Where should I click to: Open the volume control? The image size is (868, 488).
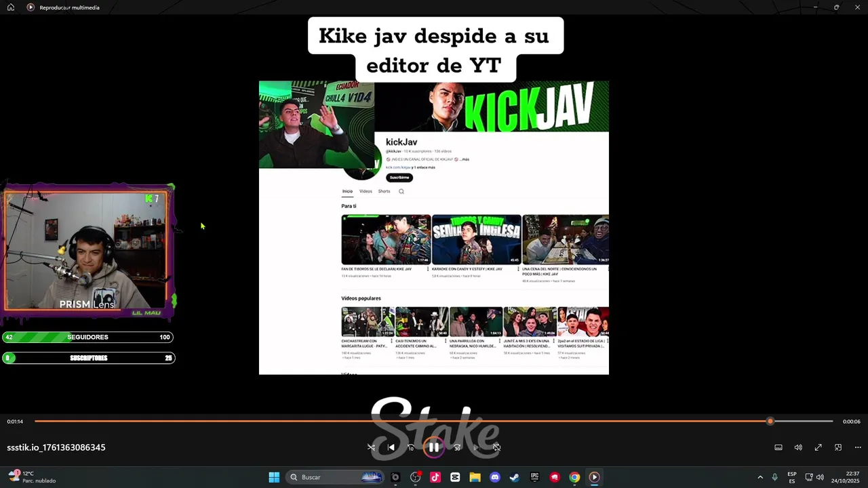[798, 447]
